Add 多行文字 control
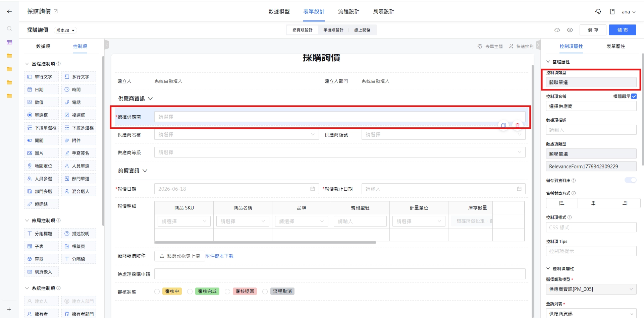This screenshot has height=318, width=644. (x=78, y=77)
